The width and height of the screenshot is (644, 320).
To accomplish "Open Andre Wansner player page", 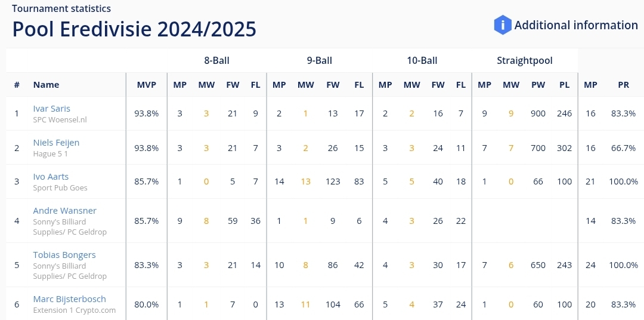I will [x=65, y=211].
